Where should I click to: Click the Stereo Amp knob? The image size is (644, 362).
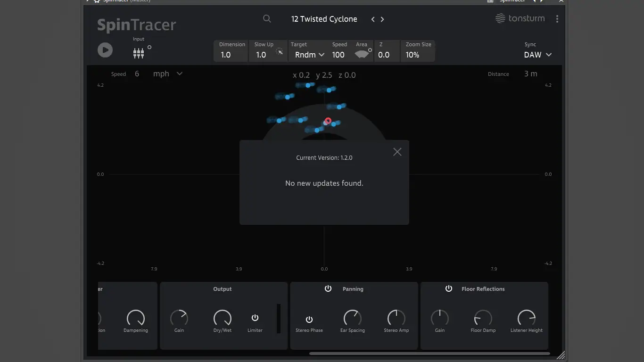point(396,318)
